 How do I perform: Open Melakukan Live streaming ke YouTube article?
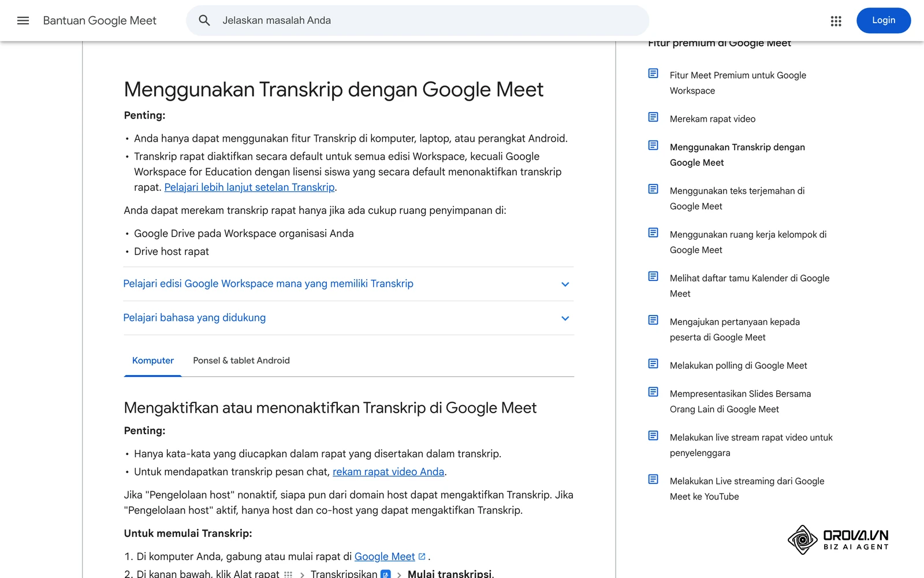click(747, 488)
